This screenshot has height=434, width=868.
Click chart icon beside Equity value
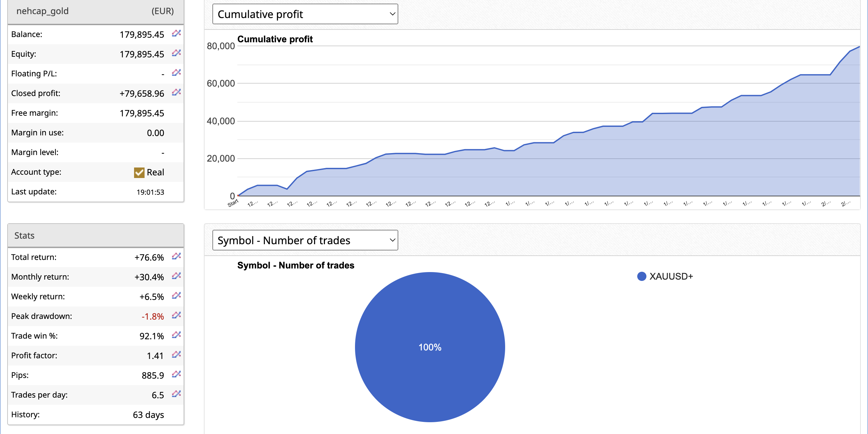pyautogui.click(x=176, y=53)
